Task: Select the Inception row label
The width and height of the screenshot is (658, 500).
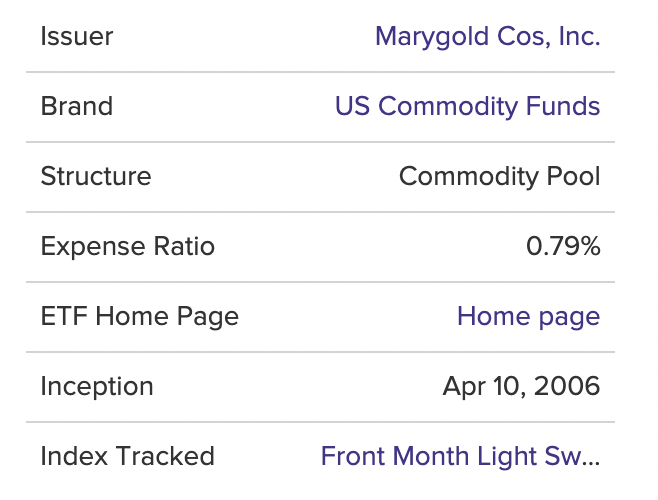Action: pyautogui.click(x=97, y=387)
